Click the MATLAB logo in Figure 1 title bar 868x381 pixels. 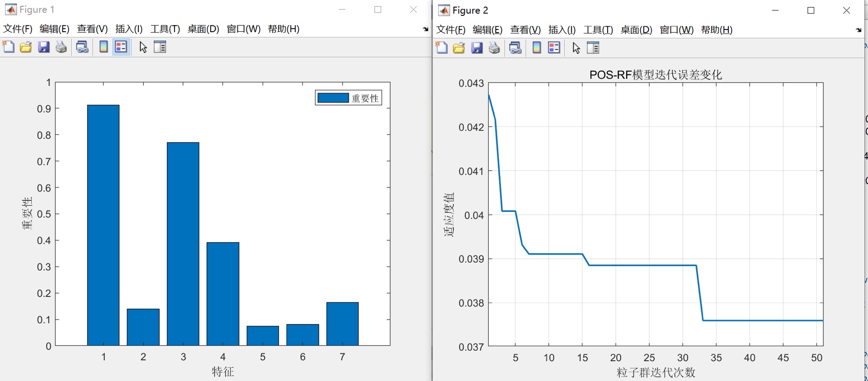(10, 9)
